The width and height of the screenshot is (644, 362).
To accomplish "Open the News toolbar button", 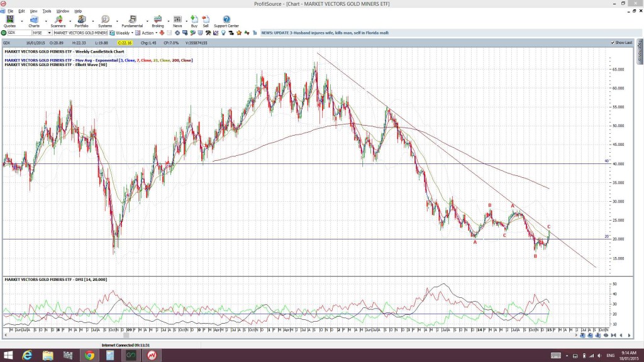I will pos(177,21).
